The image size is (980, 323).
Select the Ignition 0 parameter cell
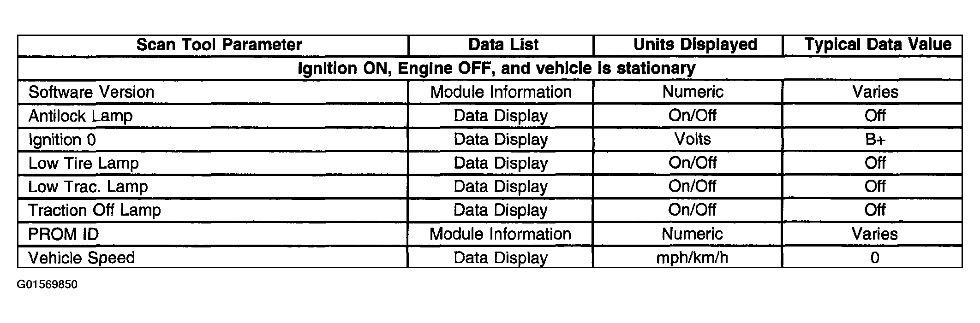pyautogui.click(x=213, y=139)
